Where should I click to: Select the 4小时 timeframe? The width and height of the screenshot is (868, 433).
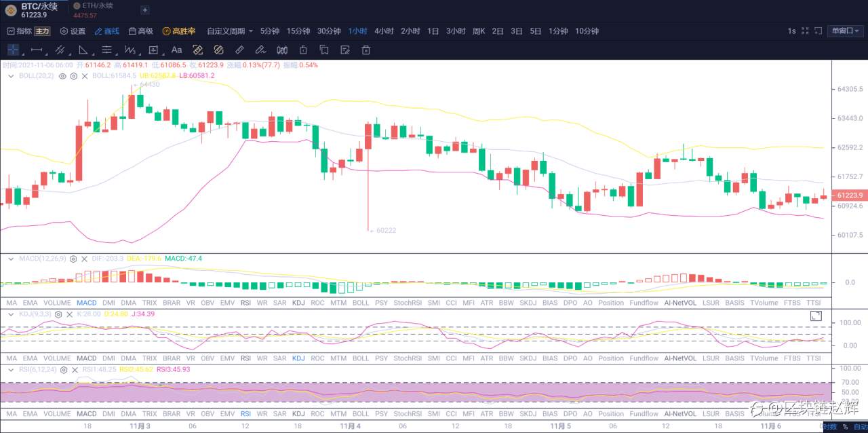(x=384, y=31)
